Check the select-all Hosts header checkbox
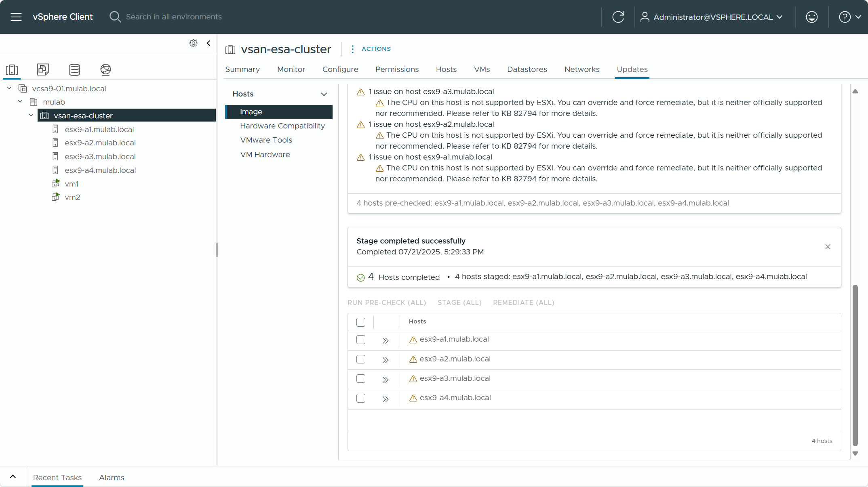868x487 pixels. click(x=361, y=322)
